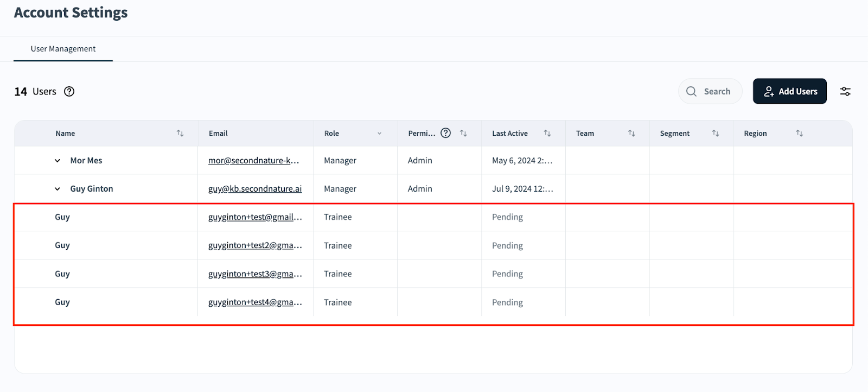Switch to the User Management tab
Screen dimensions: 868x392
pyautogui.click(x=63, y=49)
